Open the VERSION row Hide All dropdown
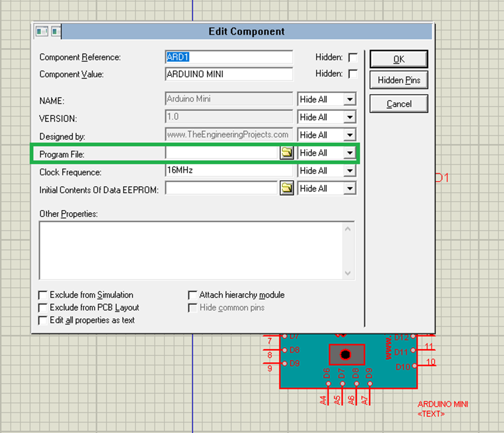 coord(349,117)
